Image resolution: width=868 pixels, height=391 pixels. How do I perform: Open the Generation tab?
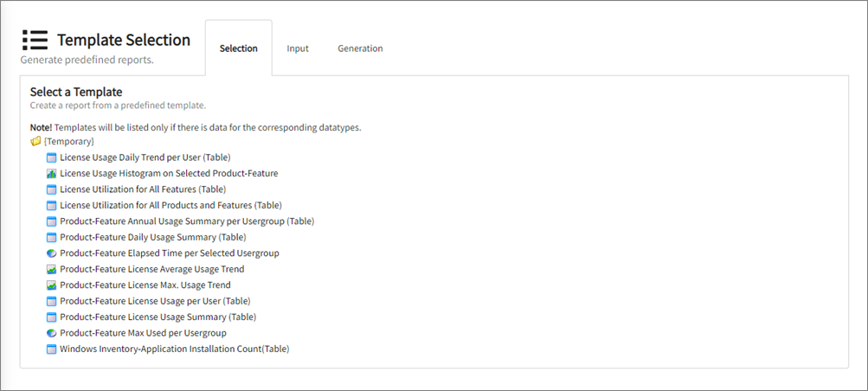pyautogui.click(x=360, y=48)
